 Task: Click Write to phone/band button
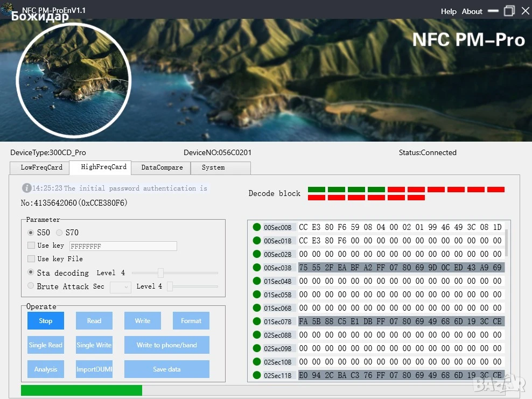tap(166, 345)
